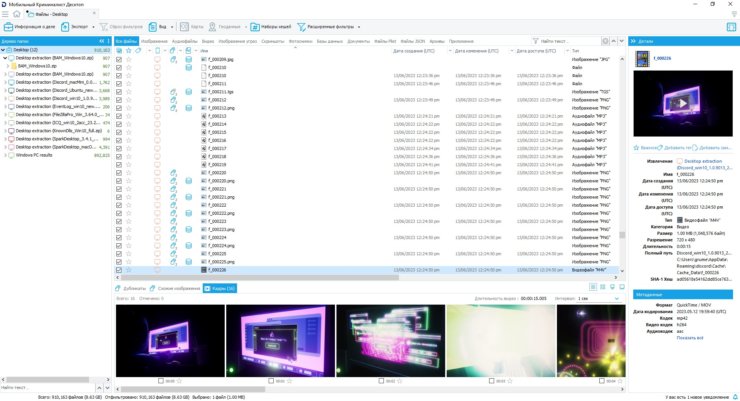Expand the Desktop extraction (Discord_macMini) tree node
Viewport: 740px width, 401px height.
pyautogui.click(x=6, y=80)
